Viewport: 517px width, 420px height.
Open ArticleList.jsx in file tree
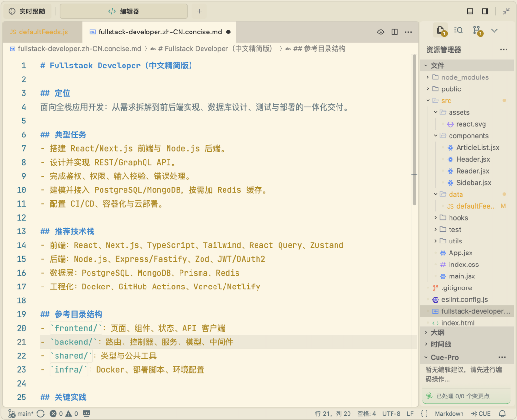click(x=477, y=148)
